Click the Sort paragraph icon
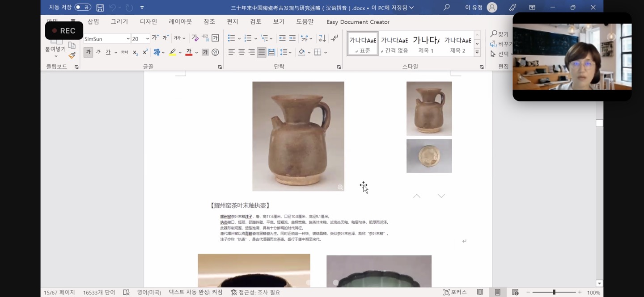Viewport: 644px width, 297px height. pyautogui.click(x=322, y=38)
